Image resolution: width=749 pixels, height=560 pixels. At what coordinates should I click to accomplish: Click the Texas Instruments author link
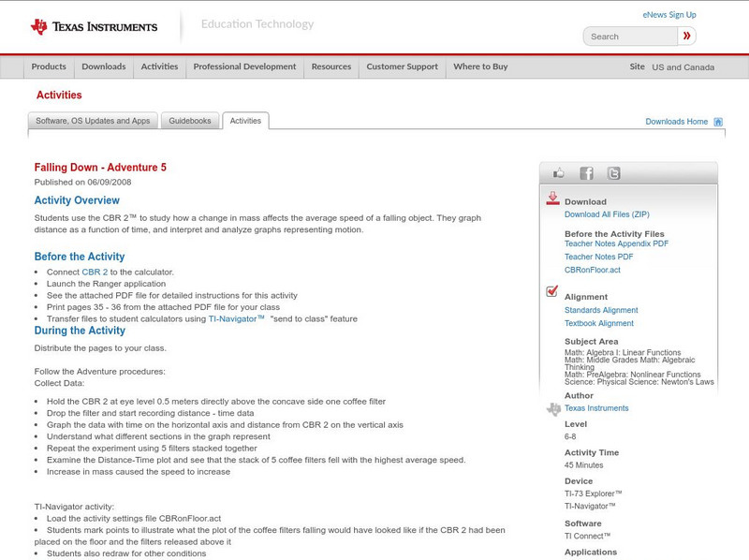[x=596, y=408]
